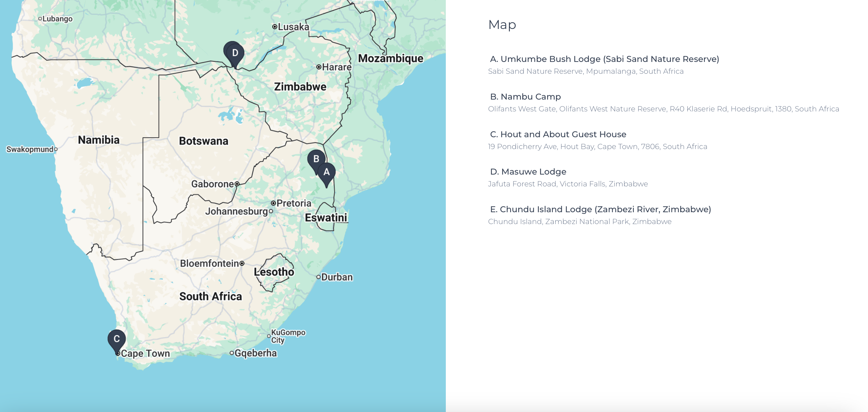Click the KuGompo City label
The width and height of the screenshot is (868, 412).
point(288,336)
